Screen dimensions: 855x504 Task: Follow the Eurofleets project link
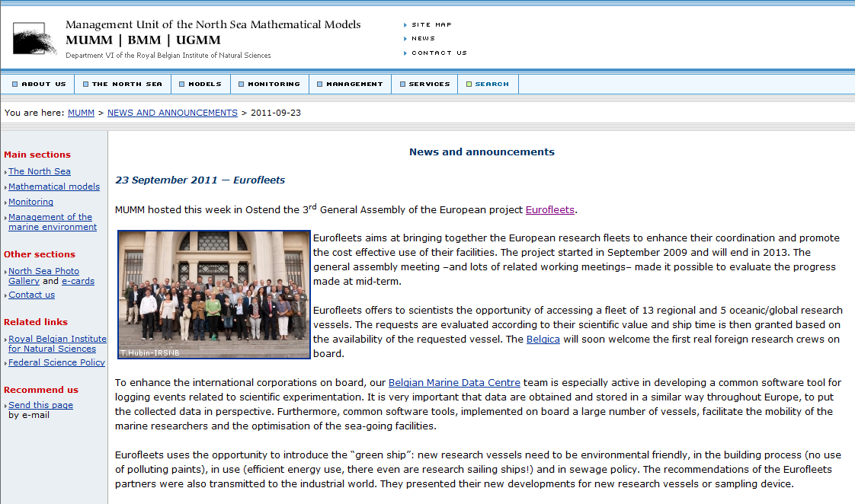pyautogui.click(x=550, y=209)
